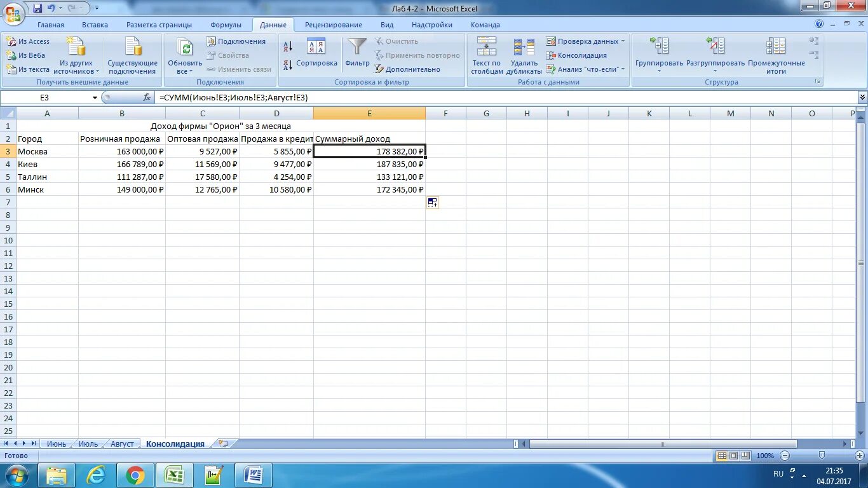Viewport: 868px width, 488px height.
Task: Switch to Page Layout view
Action: click(733, 456)
